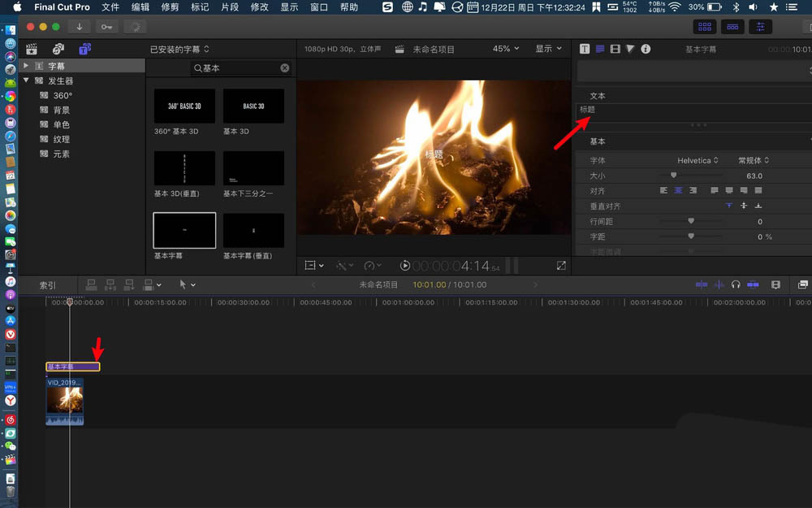This screenshot has height=508, width=812.
Task: Expand the 字幕 sidebar category
Action: tap(26, 66)
